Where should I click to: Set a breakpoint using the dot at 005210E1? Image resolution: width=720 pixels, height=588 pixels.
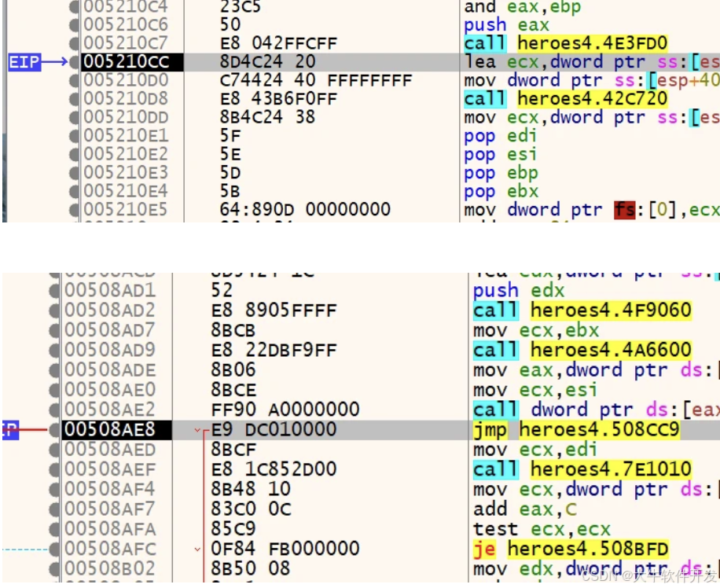click(74, 136)
